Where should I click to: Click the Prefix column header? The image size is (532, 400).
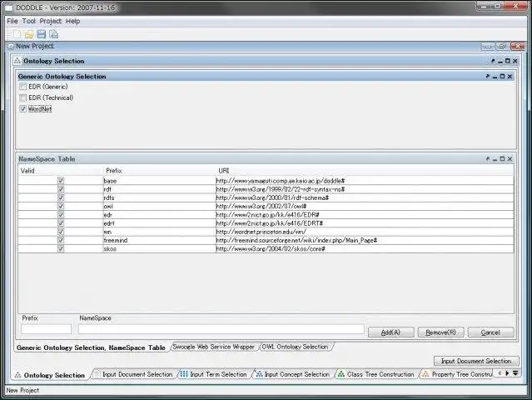point(159,171)
